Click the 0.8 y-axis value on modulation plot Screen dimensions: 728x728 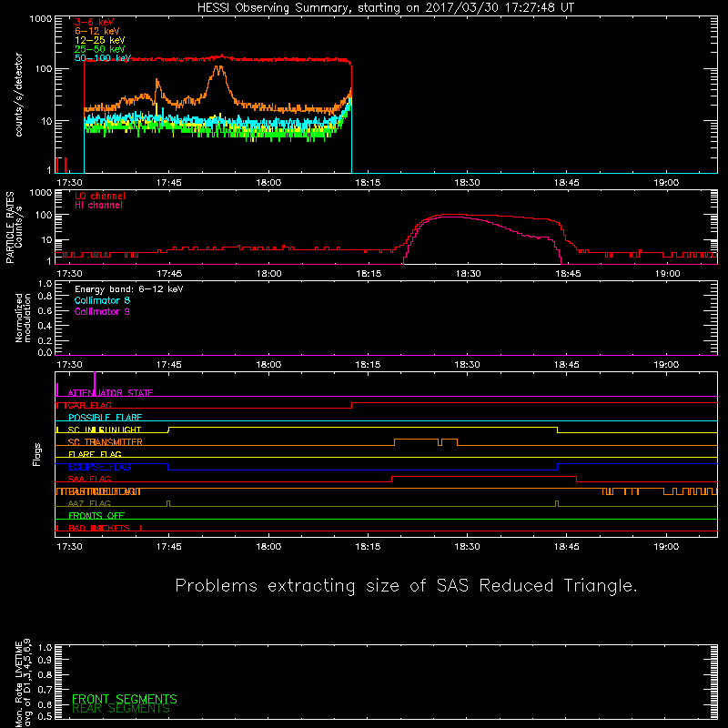point(45,297)
